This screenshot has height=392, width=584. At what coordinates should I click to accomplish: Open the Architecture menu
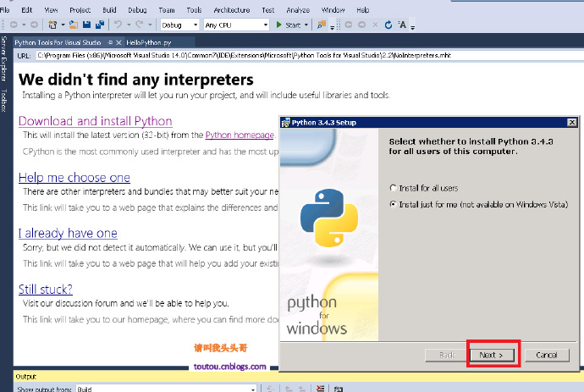231,9
